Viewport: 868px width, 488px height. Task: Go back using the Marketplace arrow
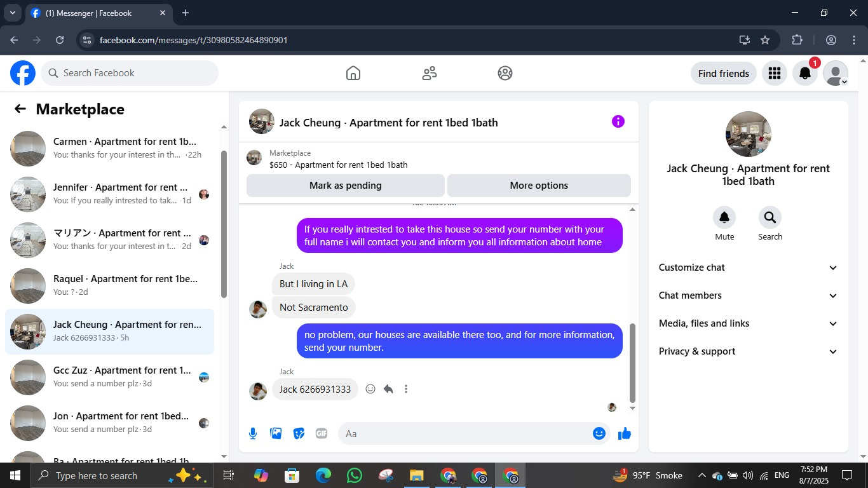(x=20, y=109)
